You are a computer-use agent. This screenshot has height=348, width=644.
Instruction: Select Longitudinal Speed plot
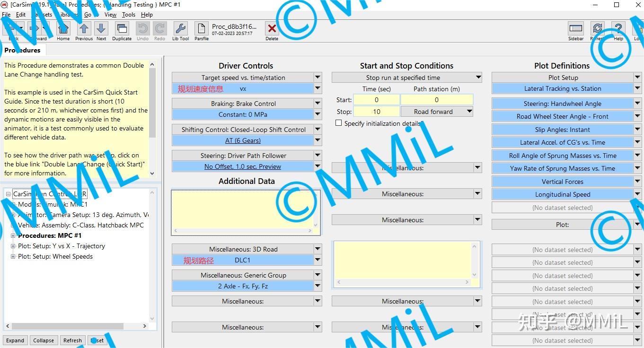(x=563, y=194)
